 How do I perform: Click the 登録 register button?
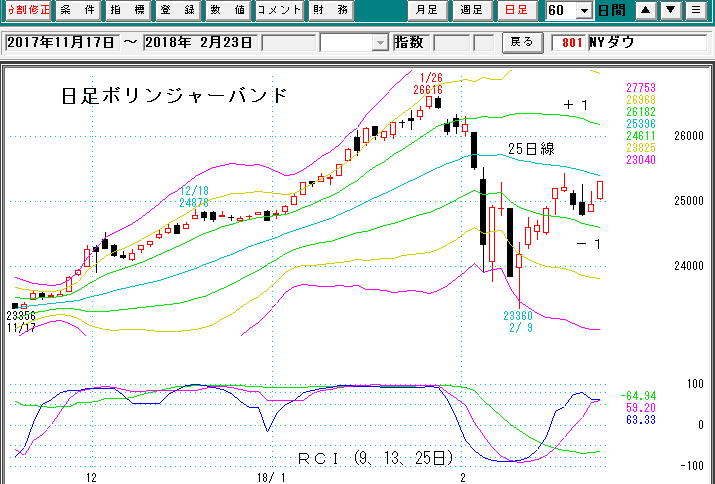[177, 11]
